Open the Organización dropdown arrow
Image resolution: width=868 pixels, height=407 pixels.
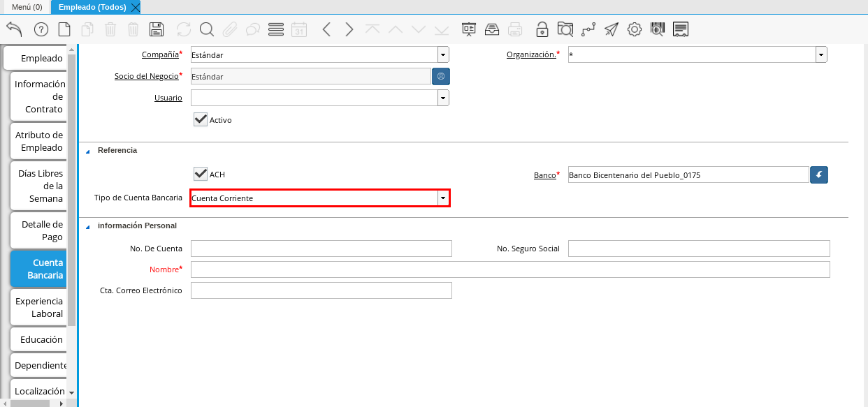821,54
